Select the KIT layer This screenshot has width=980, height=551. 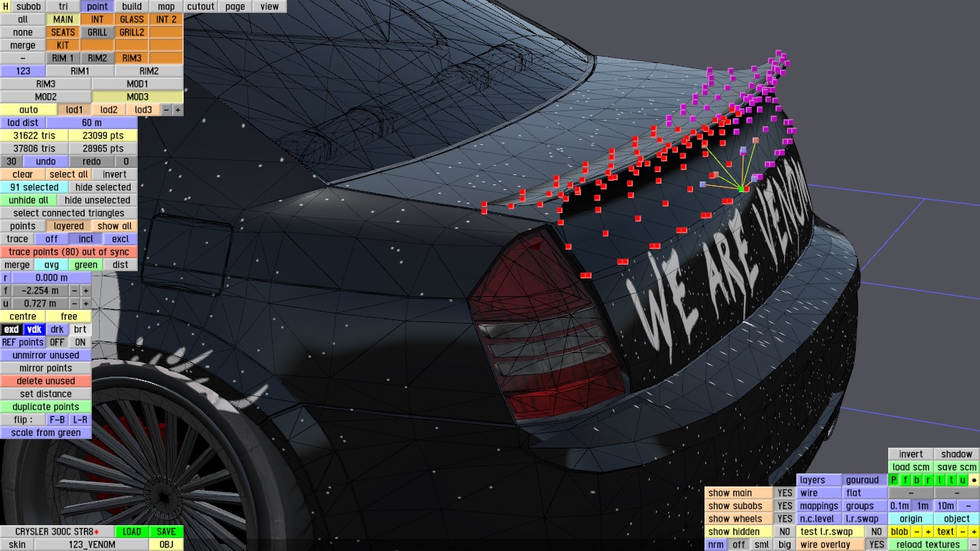[63, 45]
